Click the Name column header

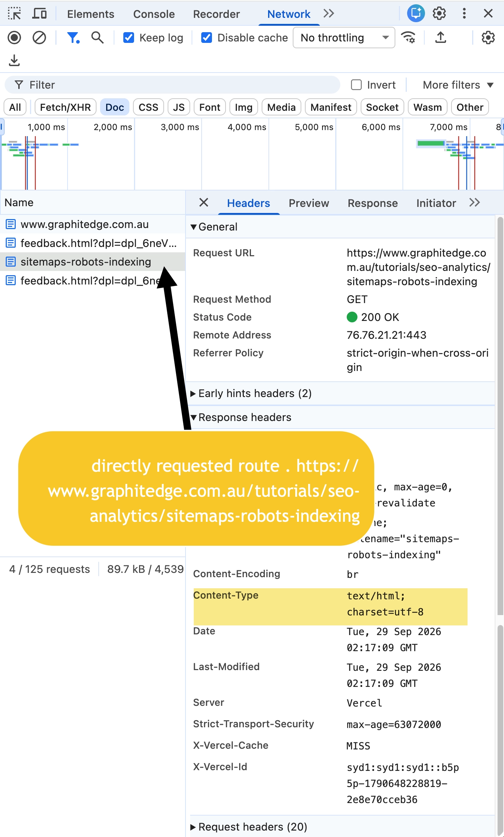[x=93, y=203]
